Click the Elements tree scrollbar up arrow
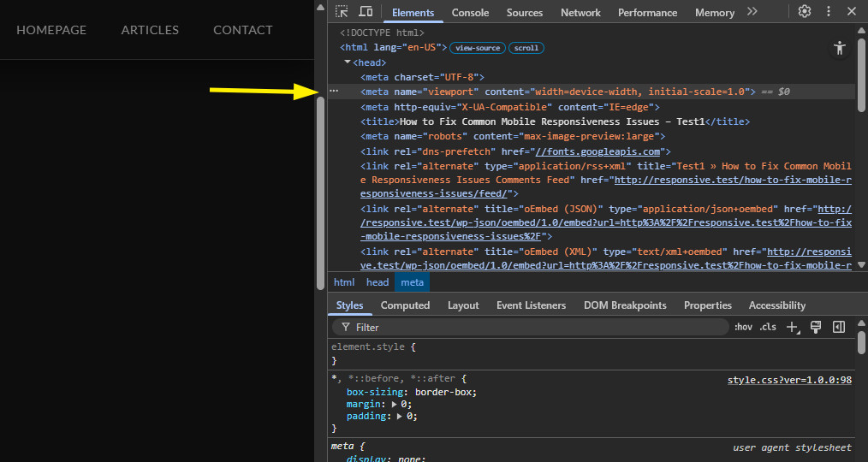 coord(861,31)
